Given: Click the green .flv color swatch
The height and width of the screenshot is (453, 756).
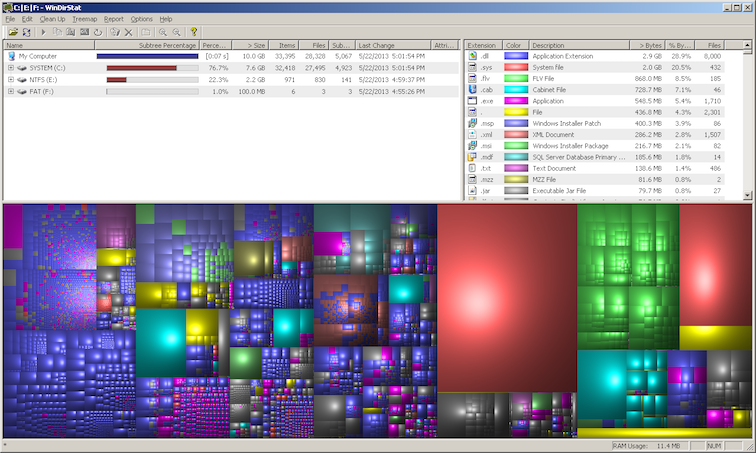Looking at the screenshot, I should pos(516,79).
